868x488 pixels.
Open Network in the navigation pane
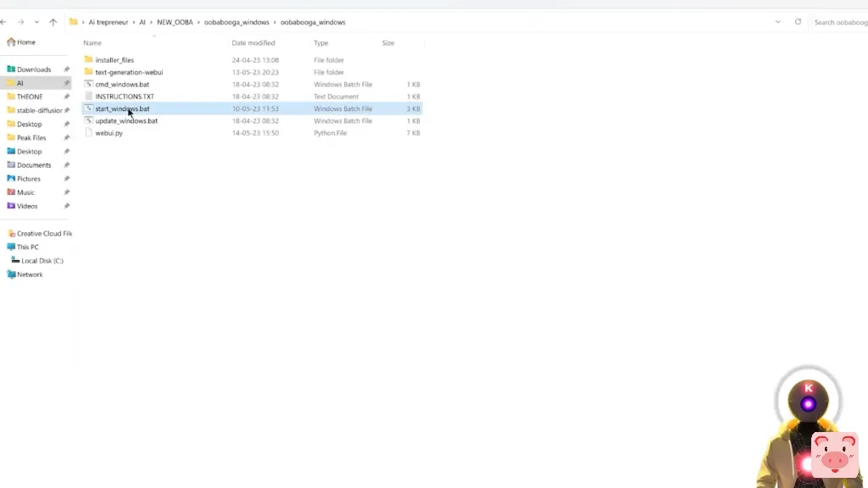pos(30,274)
